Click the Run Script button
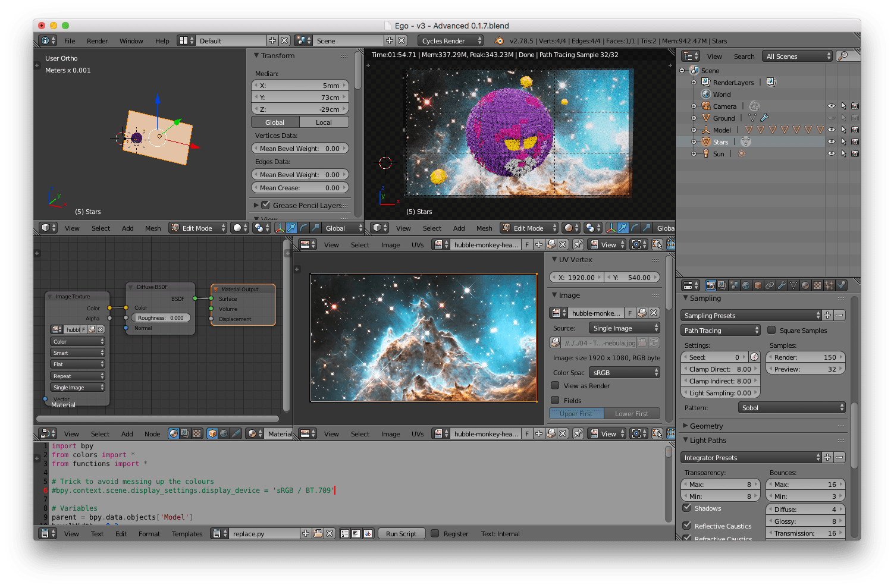 pyautogui.click(x=401, y=534)
